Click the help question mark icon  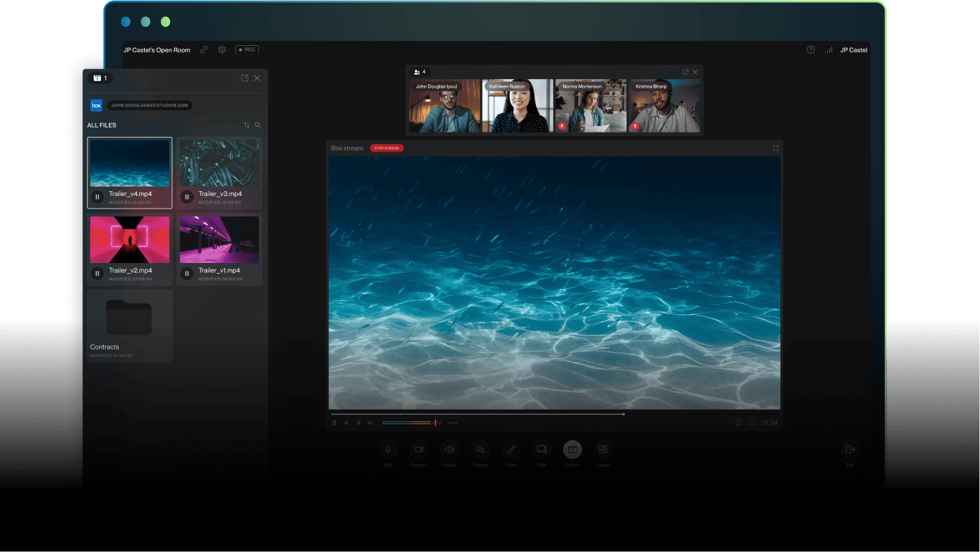810,50
